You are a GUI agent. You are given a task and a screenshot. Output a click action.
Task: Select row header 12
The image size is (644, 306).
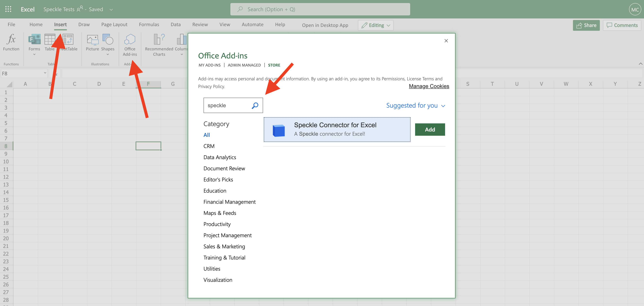click(x=6, y=177)
